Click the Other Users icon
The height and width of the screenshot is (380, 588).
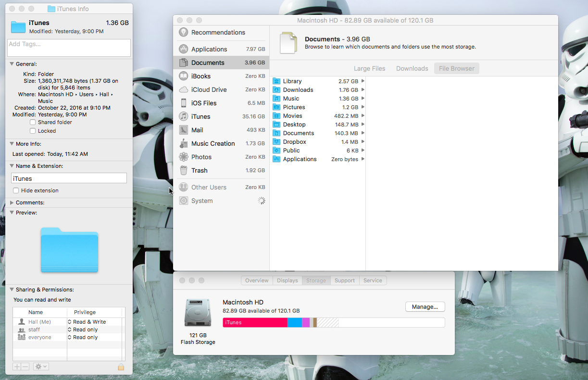click(x=183, y=187)
